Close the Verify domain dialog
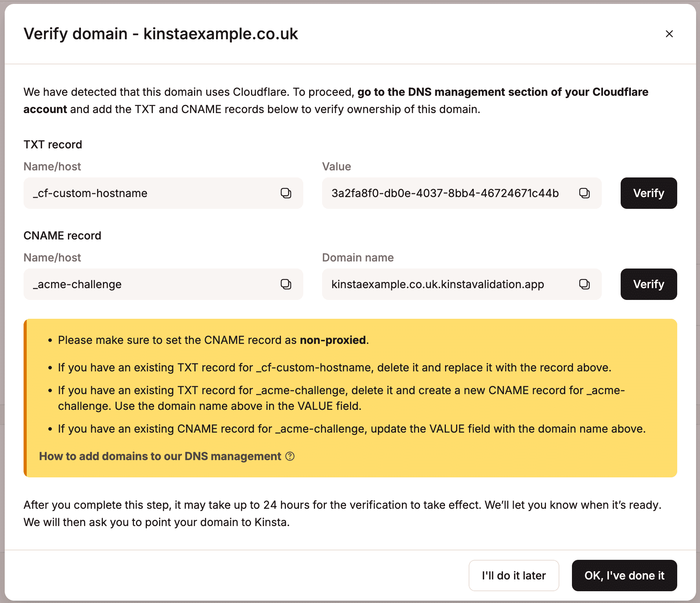The width and height of the screenshot is (700, 603). coord(669,34)
